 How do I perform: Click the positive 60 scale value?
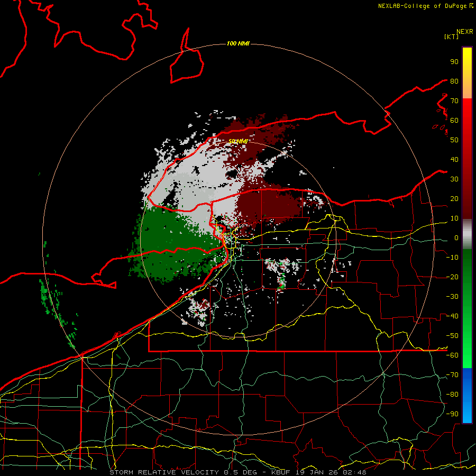454,121
